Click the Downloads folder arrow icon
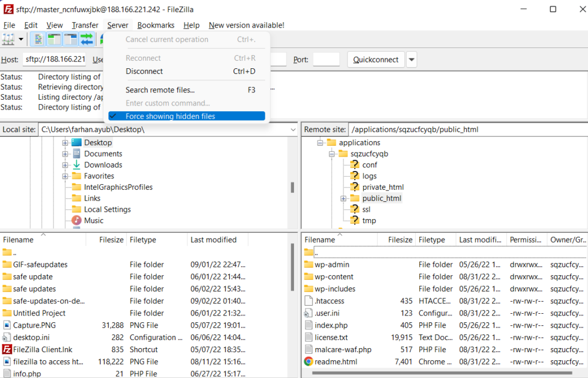Viewport: 588px width, 378px height. [x=76, y=165]
